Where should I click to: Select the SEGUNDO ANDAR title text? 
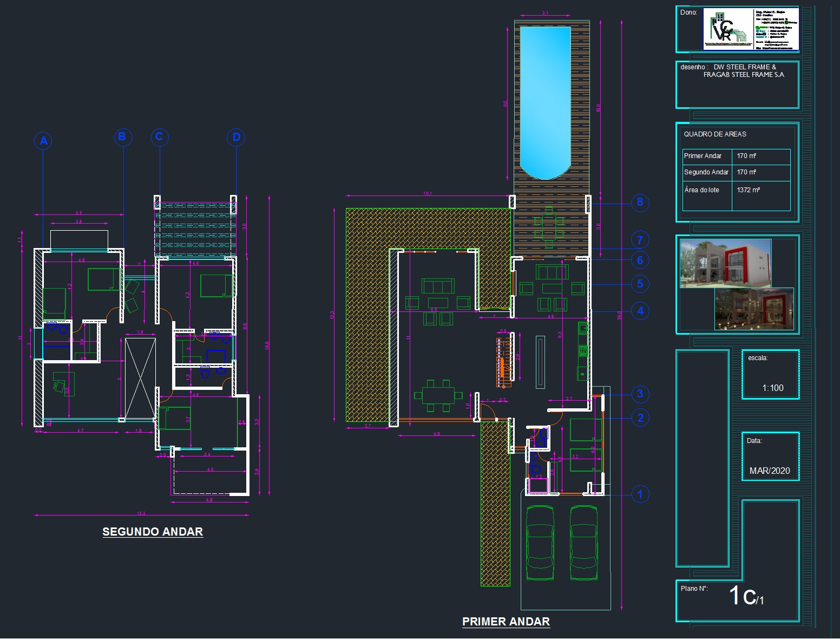point(153,532)
